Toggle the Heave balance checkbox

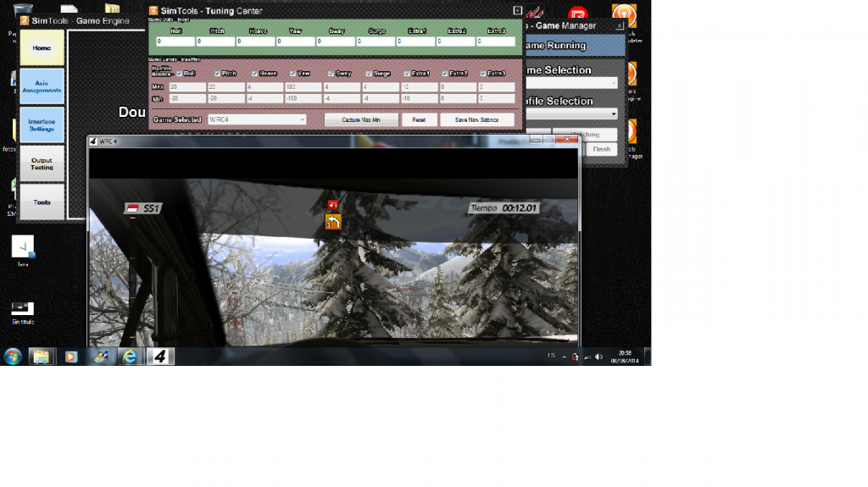(254, 74)
